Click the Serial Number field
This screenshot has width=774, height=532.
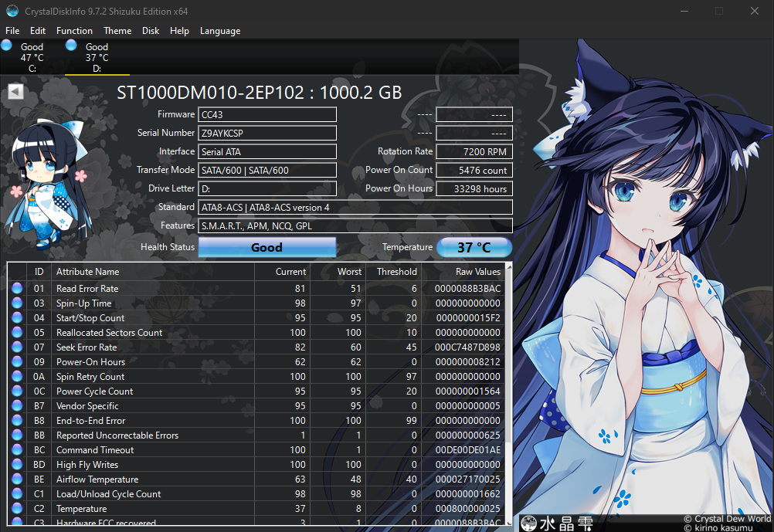coord(267,133)
